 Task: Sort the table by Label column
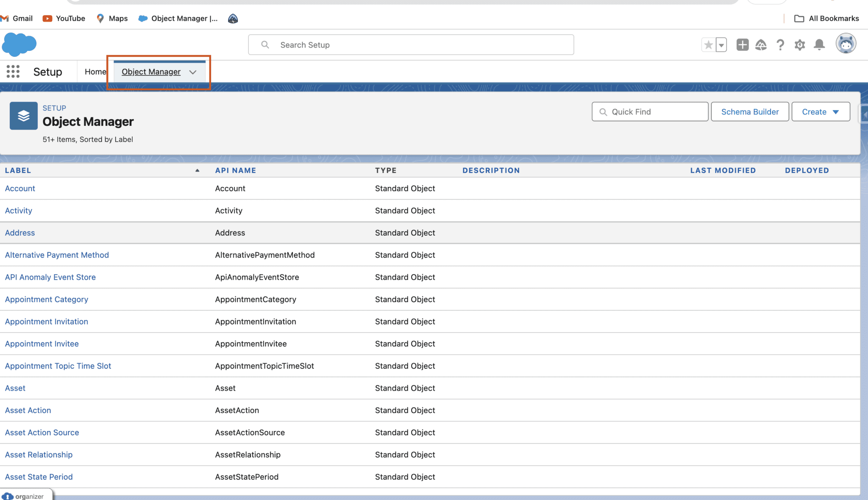click(18, 170)
